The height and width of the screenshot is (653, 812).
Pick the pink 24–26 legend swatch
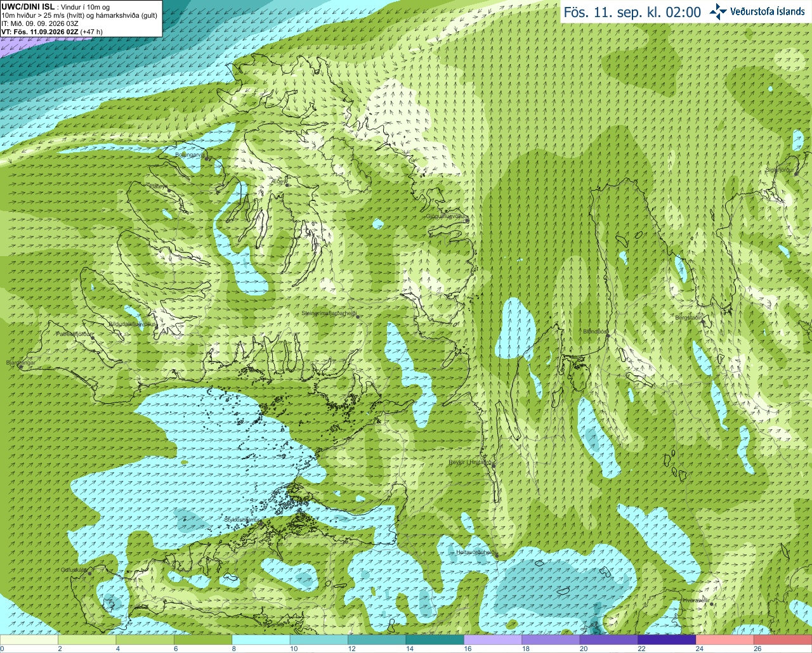[x=724, y=640]
